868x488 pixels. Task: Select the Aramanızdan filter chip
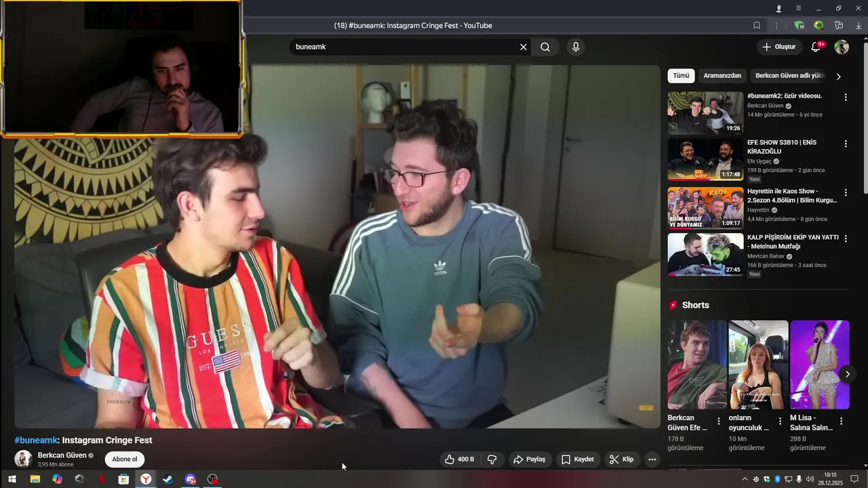click(x=722, y=76)
